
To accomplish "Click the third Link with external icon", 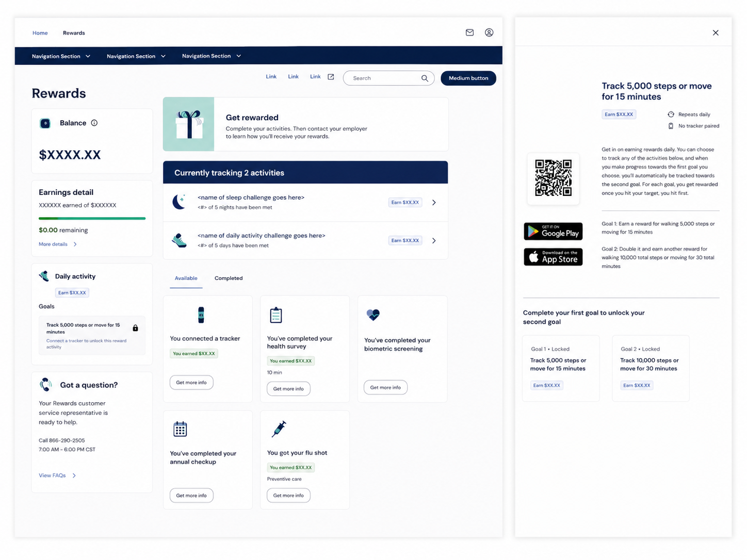I will (x=315, y=77).
